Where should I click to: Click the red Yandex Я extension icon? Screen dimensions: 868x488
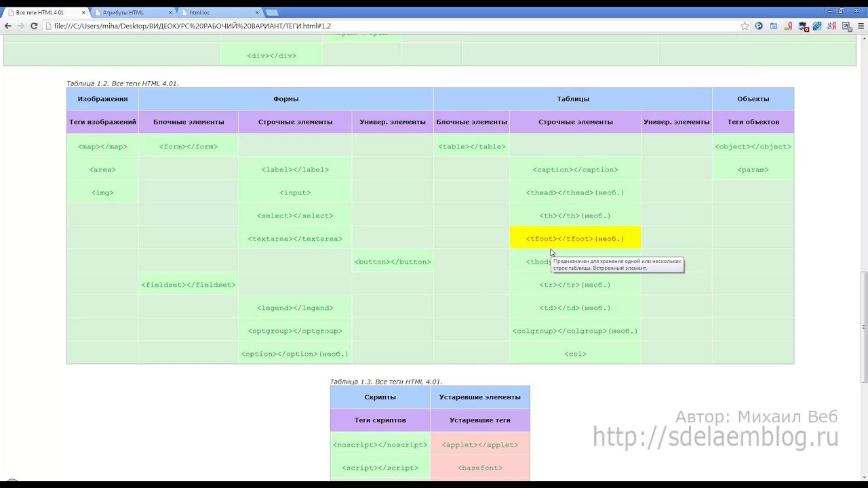789,26
